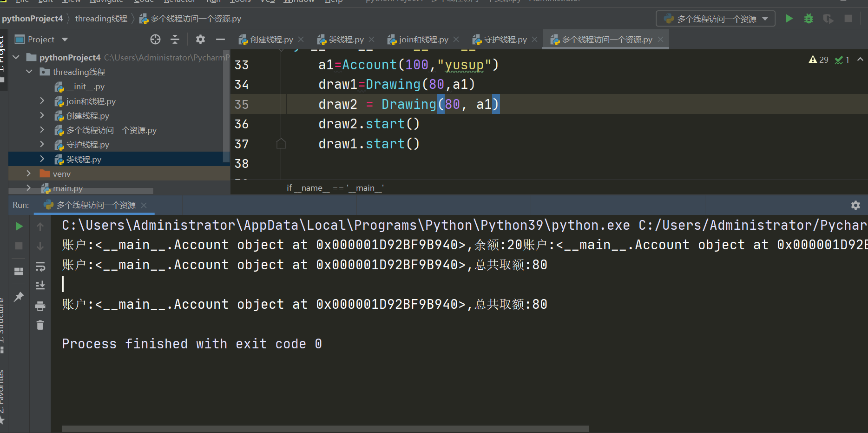Click the down-the-stack-trace arrow in Run panel
868x433 pixels.
[40, 246]
